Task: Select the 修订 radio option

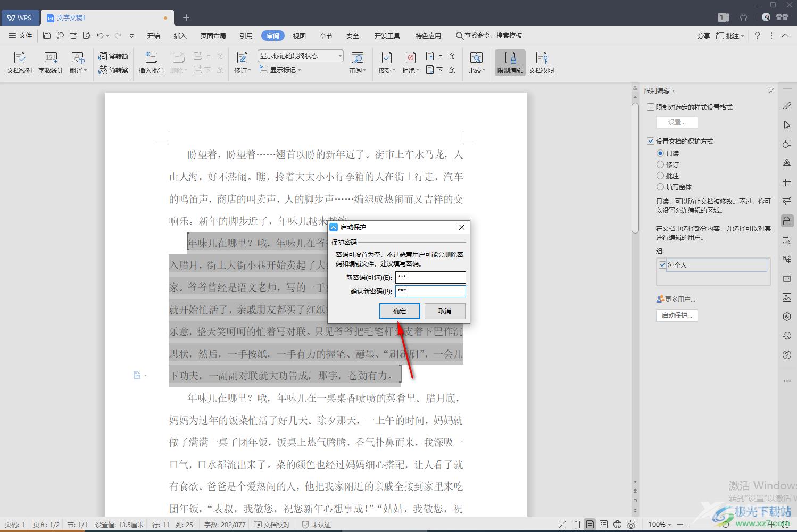Action: [x=660, y=164]
